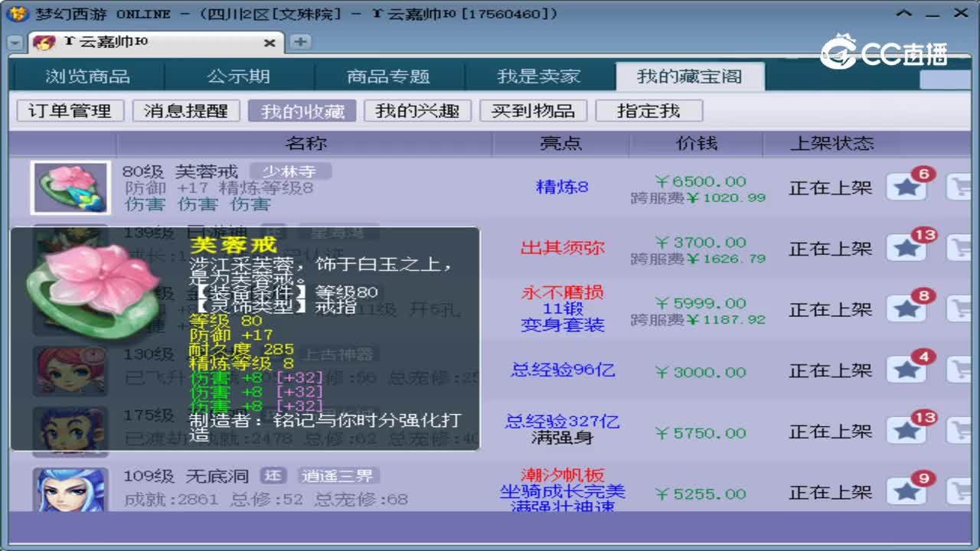Select the 我的藏宝阁 tab

pos(690,77)
